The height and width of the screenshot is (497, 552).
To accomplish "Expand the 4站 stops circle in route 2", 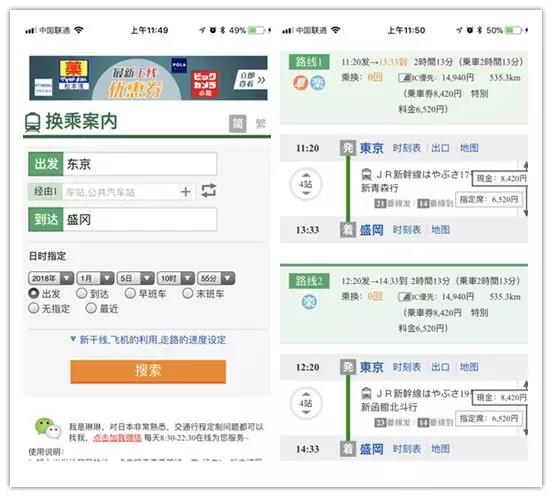I will pyautogui.click(x=306, y=403).
